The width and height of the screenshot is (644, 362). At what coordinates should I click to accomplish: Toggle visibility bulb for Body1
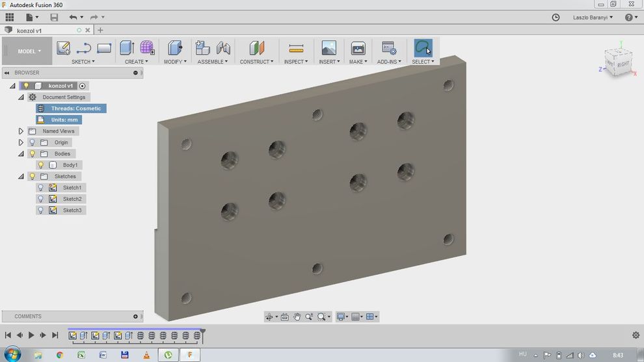coord(41,165)
